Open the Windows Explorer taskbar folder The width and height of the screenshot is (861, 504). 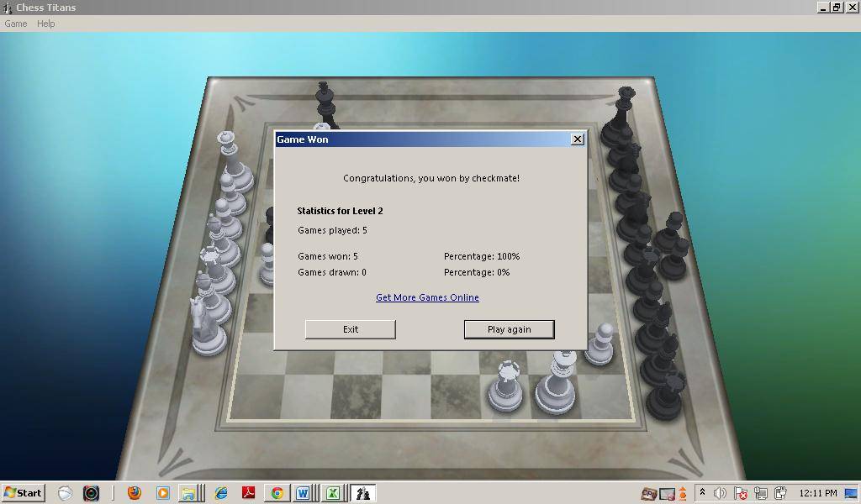pyautogui.click(x=189, y=493)
